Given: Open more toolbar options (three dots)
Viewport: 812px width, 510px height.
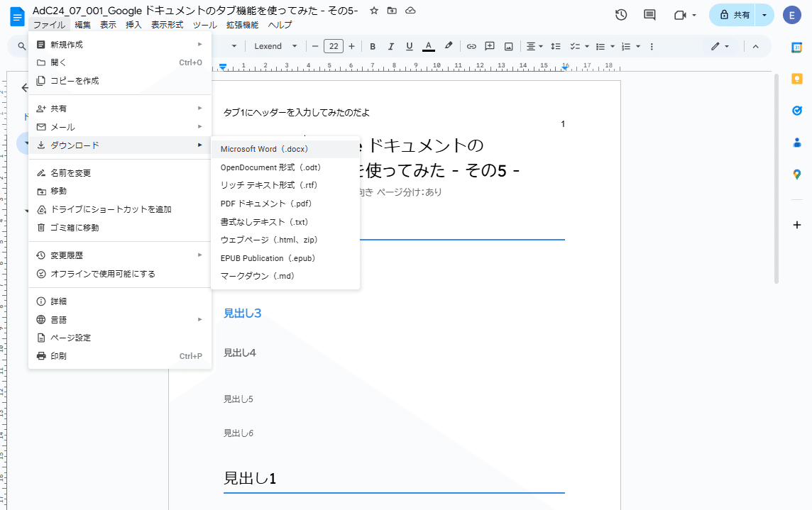Looking at the screenshot, I should pos(652,47).
